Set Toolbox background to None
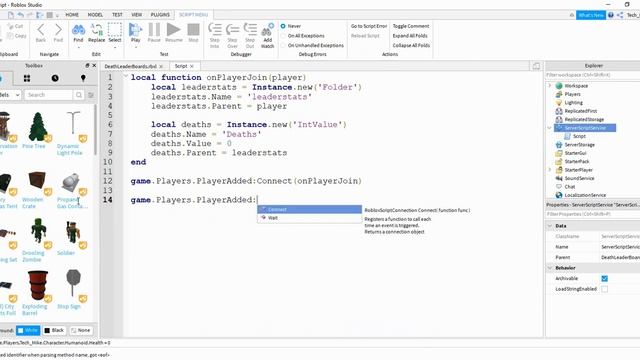The image size is (640, 360). 80,330
